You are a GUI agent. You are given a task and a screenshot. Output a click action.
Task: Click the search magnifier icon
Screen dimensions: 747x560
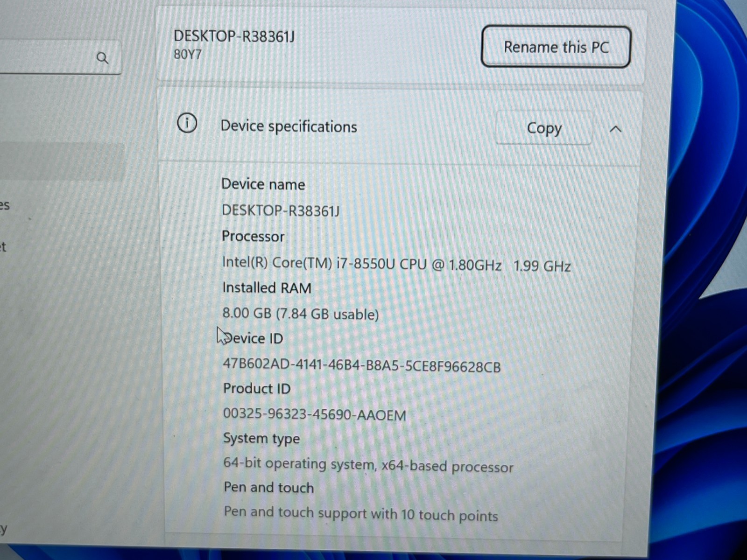[102, 58]
